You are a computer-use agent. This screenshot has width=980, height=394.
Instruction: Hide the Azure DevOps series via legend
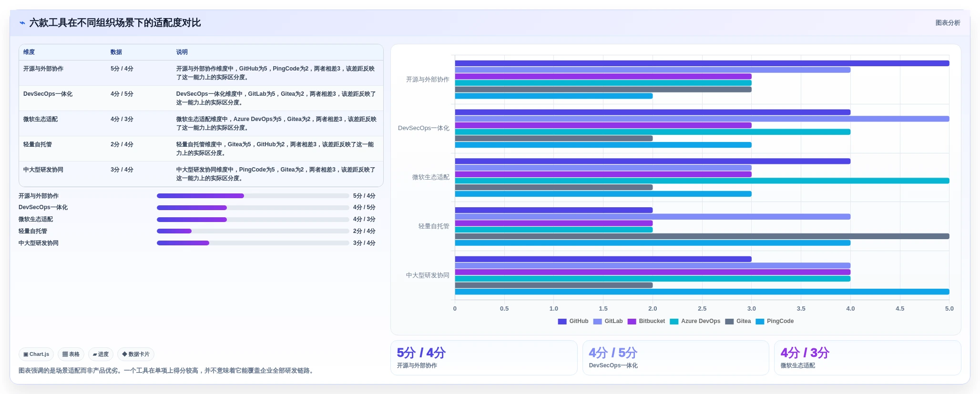695,321
